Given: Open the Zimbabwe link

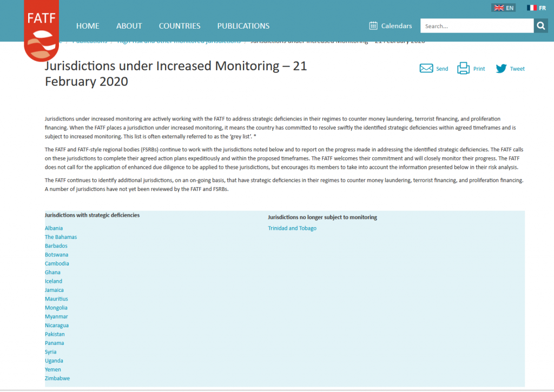Looking at the screenshot, I should [57, 378].
